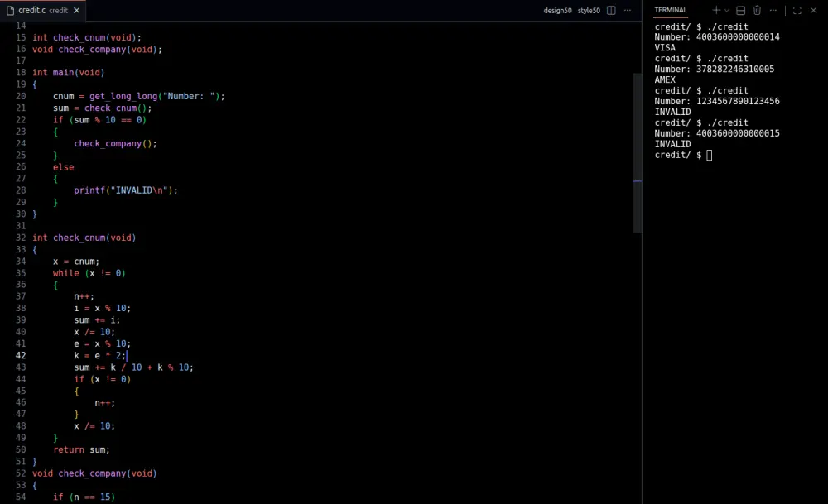
Task: Click terminal line 'Number: 4003600000000014'
Action: point(717,37)
